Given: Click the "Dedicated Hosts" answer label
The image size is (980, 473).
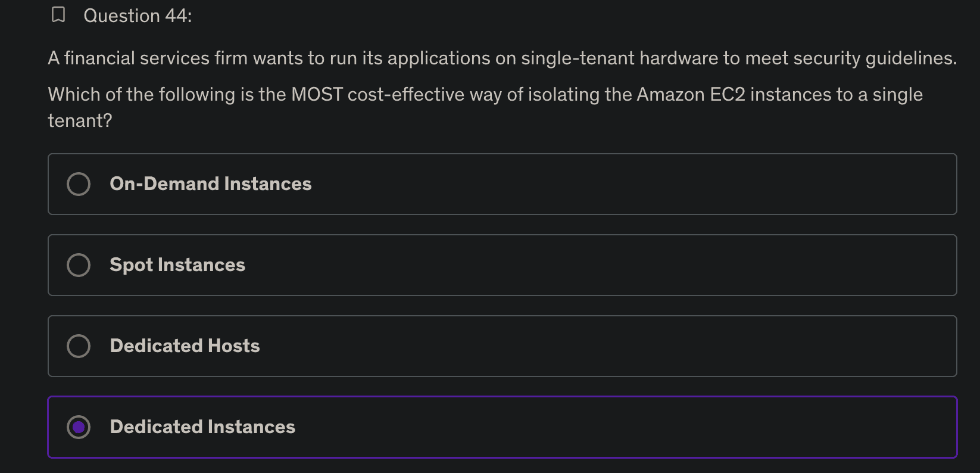Looking at the screenshot, I should coord(185,346).
